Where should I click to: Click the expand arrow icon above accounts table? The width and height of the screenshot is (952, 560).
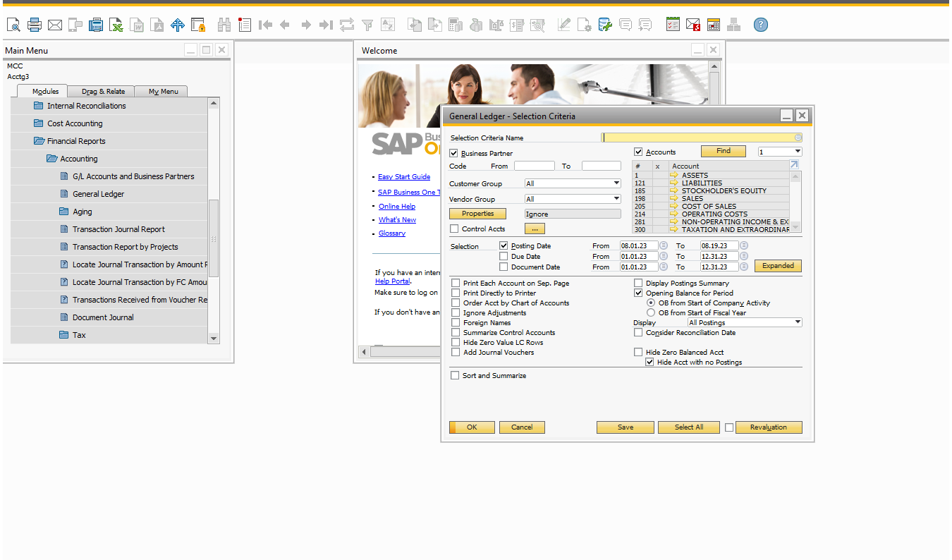pos(794,165)
